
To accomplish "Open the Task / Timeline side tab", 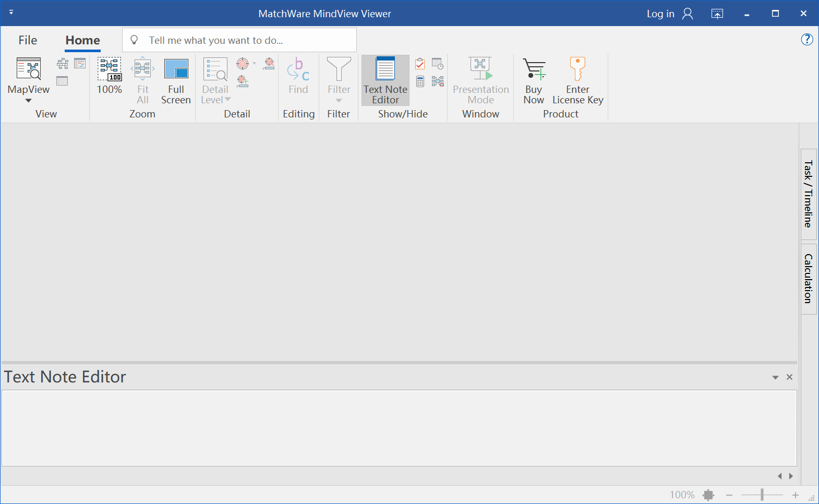I will (809, 194).
